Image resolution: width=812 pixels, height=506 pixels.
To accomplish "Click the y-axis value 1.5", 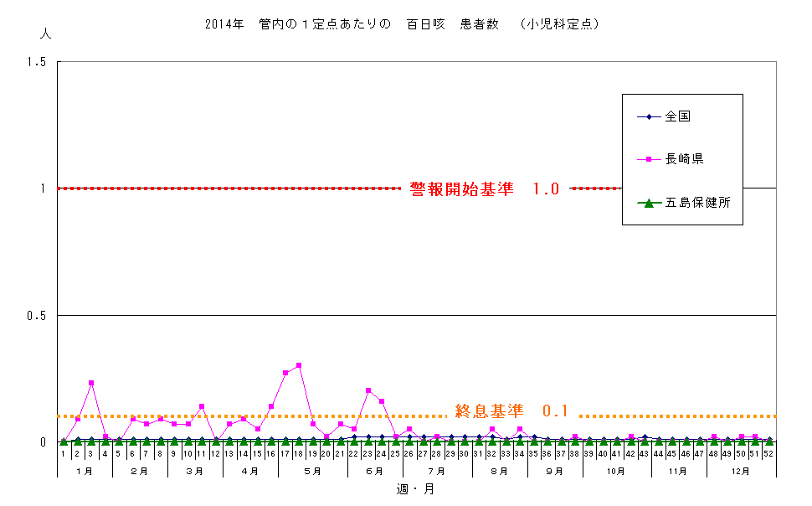I will pos(36,62).
